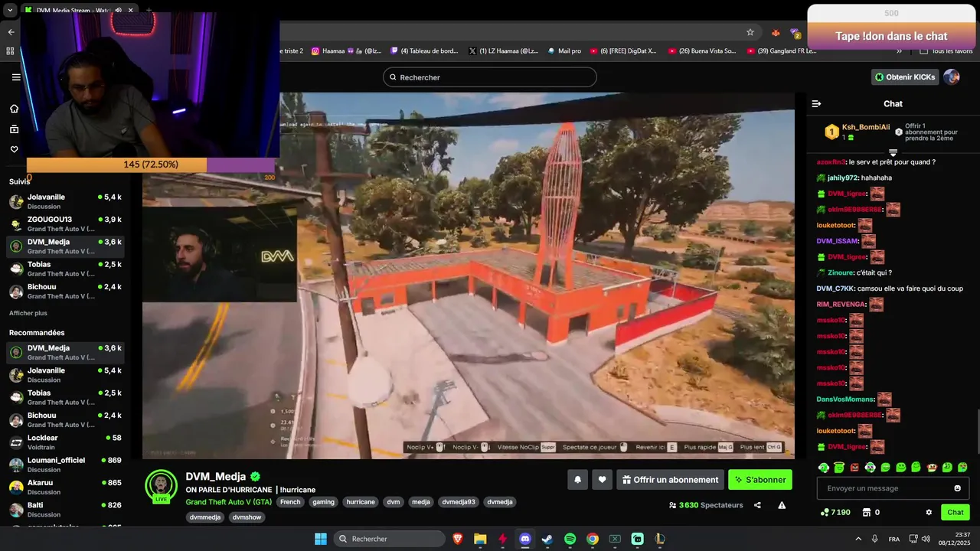
Task: Open Locklear in Recommandées list
Action: (x=64, y=442)
